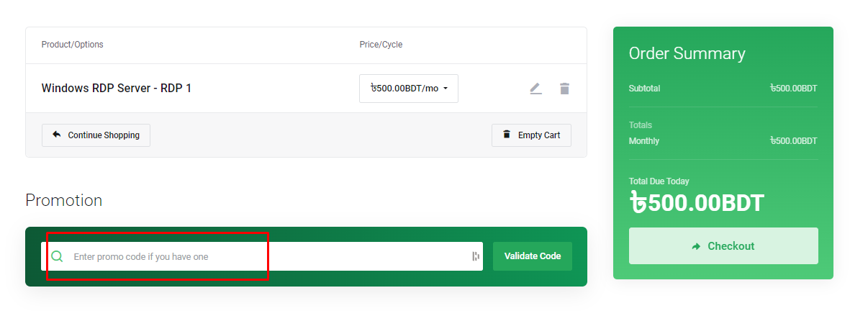Click the autofill icon inside promo field

click(x=476, y=256)
